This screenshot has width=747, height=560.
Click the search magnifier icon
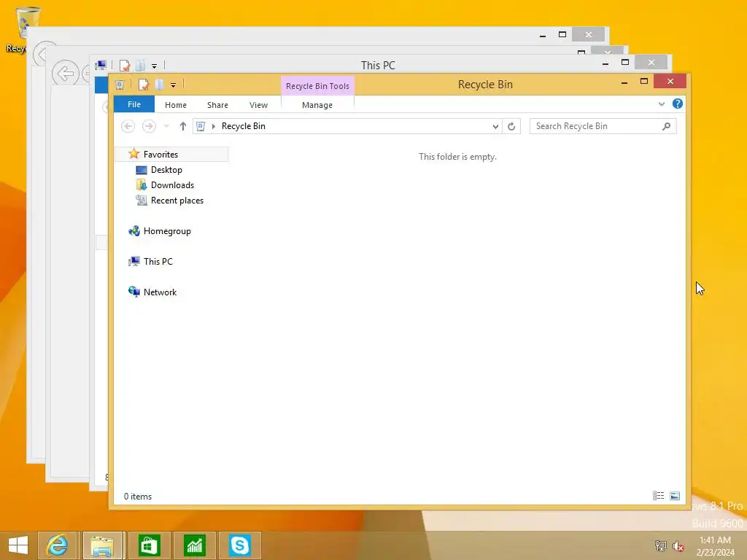pyautogui.click(x=667, y=125)
